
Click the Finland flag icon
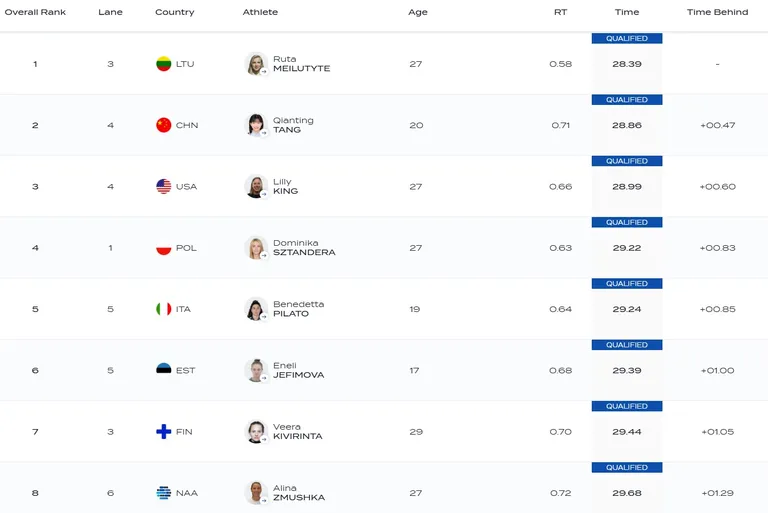click(164, 432)
